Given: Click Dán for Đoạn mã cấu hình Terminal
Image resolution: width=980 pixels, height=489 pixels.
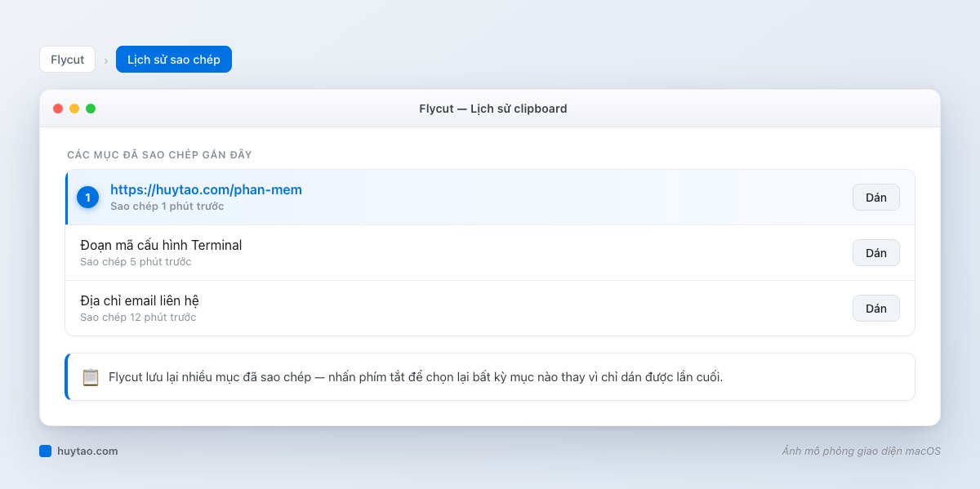Looking at the screenshot, I should [x=876, y=253].
